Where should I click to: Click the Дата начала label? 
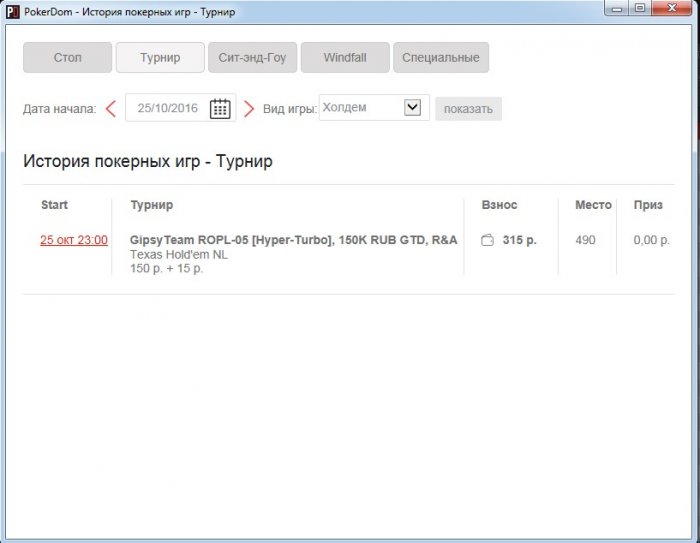[60, 109]
